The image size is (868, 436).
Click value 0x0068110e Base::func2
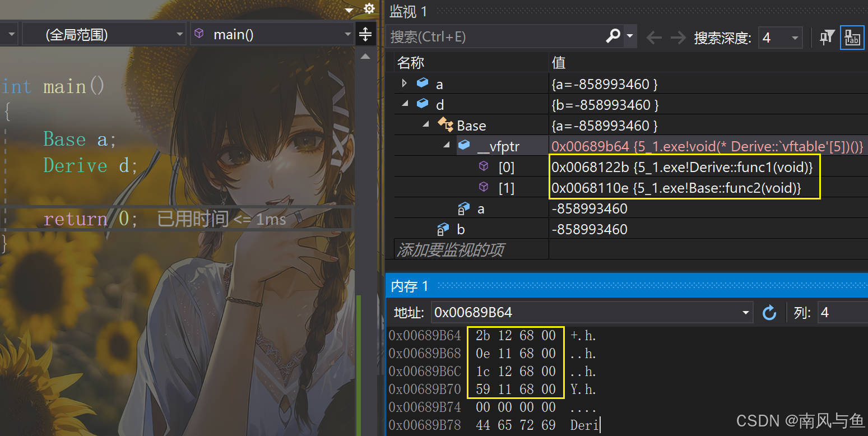pos(676,188)
